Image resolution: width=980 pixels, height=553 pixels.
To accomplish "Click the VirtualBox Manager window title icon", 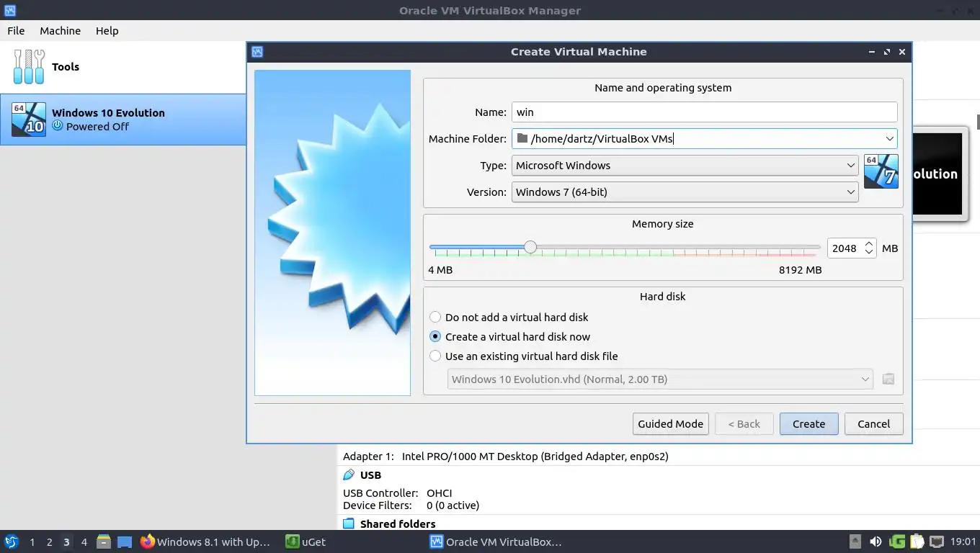I will [9, 10].
